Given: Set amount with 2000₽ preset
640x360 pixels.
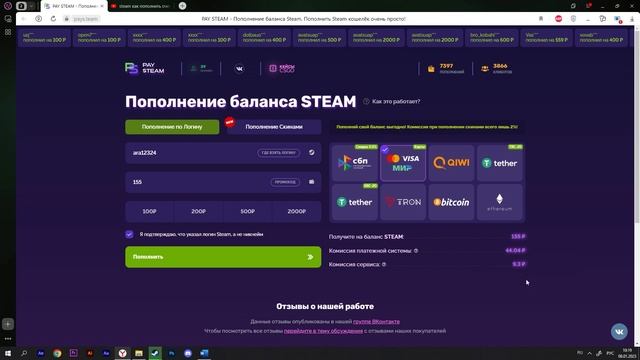Looking at the screenshot, I should (297, 211).
